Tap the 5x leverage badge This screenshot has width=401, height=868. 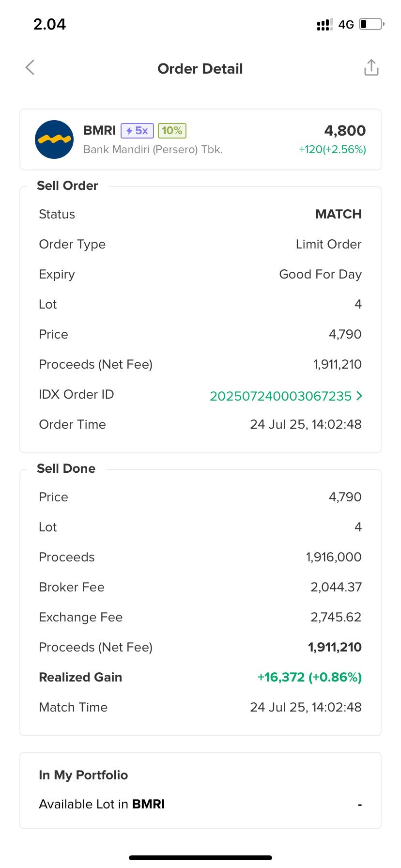pyautogui.click(x=137, y=131)
